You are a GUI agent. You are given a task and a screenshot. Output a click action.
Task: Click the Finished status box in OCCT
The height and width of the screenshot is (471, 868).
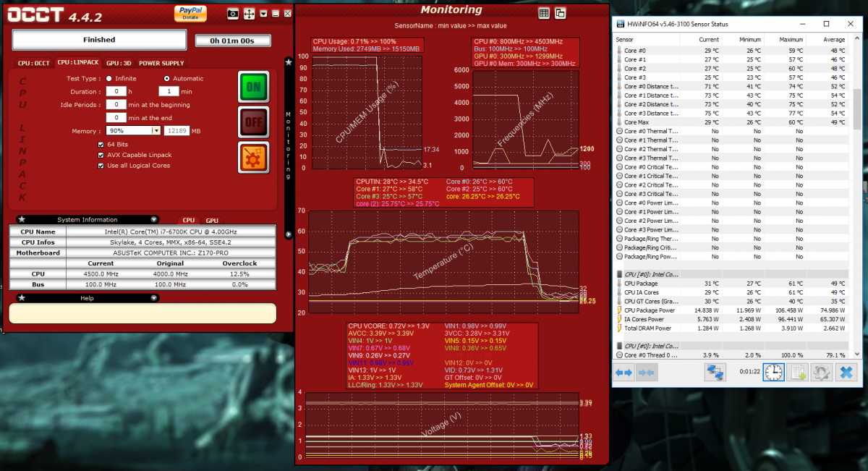tap(99, 40)
